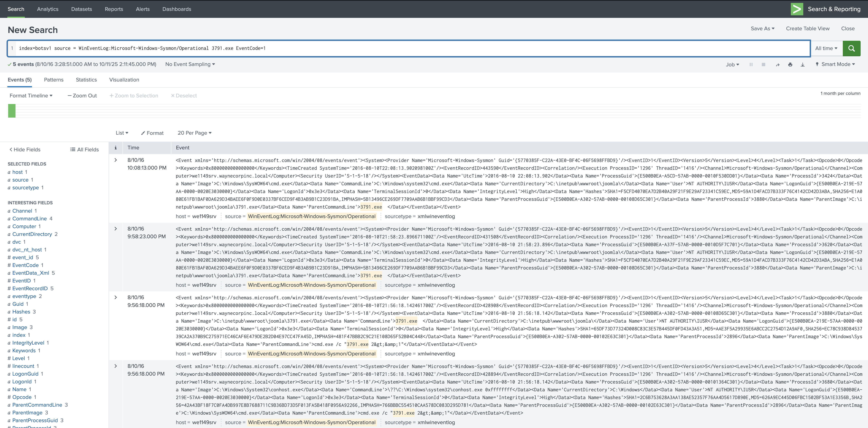Open the All time range picker
This screenshot has width=868, height=428.
coord(826,48)
